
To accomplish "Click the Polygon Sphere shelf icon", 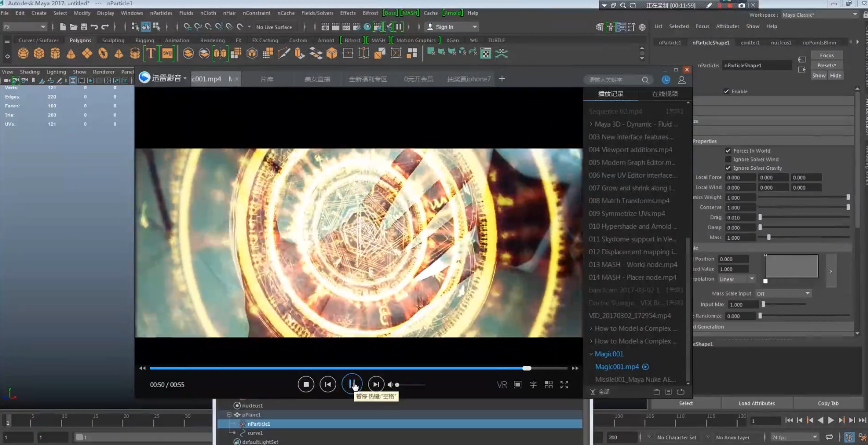I will (x=23, y=53).
